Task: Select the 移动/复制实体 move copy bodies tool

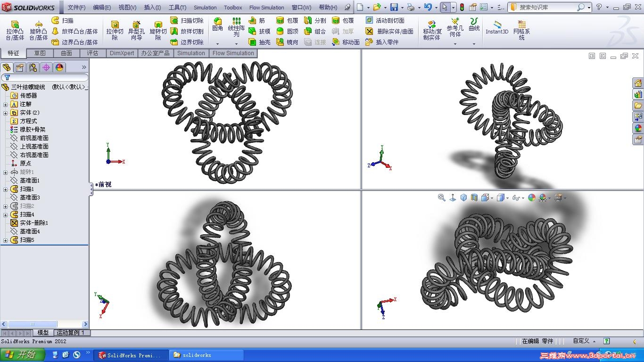Action: point(432,29)
